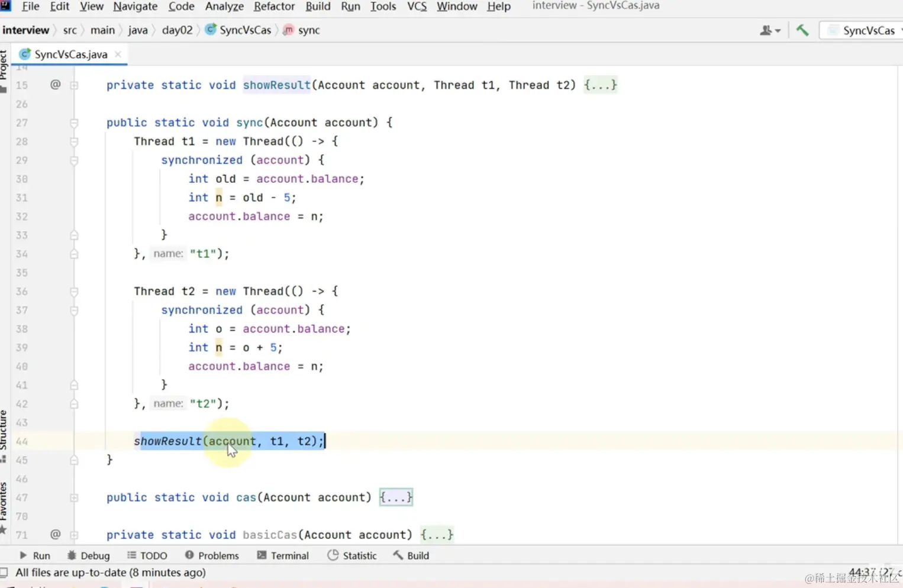Image resolution: width=903 pixels, height=588 pixels.
Task: Click 'int old = account.balance;' on line 30
Action: 276,179
